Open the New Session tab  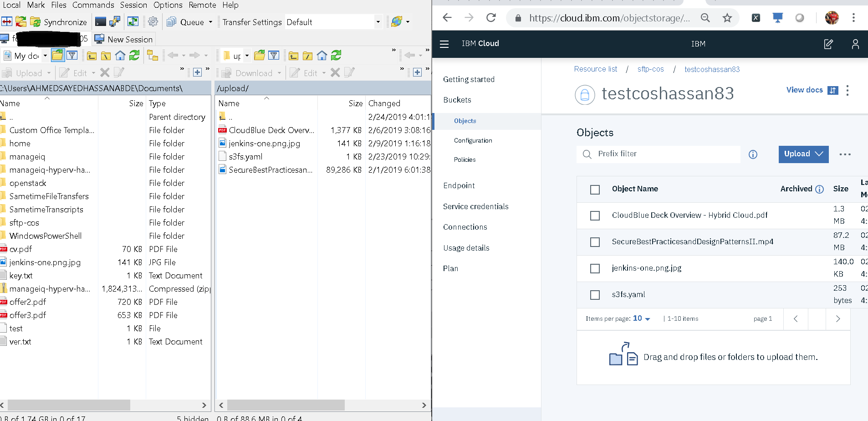(x=124, y=39)
